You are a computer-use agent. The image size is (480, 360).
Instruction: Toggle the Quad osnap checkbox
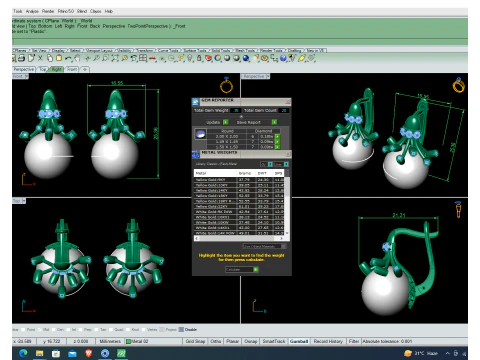tap(111, 329)
